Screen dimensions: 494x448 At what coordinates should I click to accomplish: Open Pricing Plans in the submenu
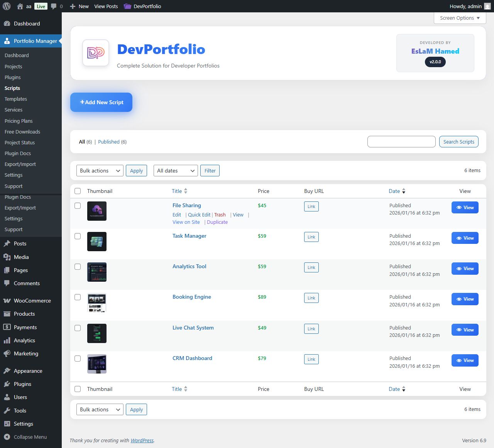click(x=19, y=121)
